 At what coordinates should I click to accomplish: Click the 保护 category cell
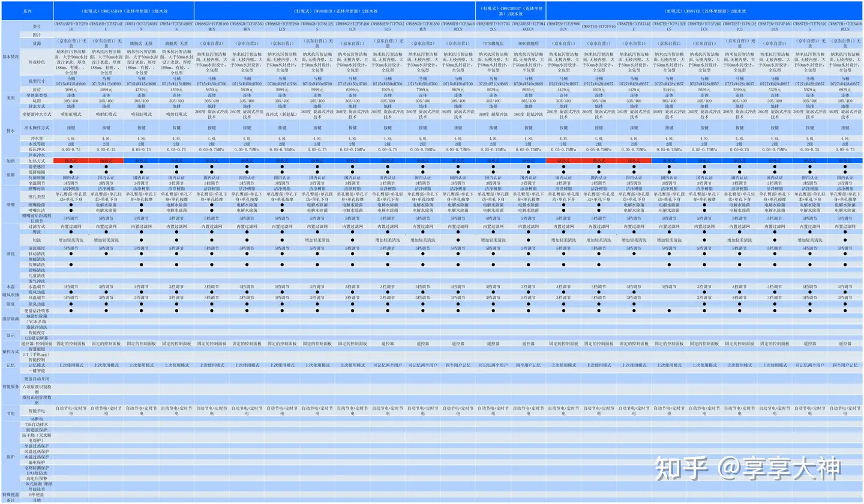point(10,456)
